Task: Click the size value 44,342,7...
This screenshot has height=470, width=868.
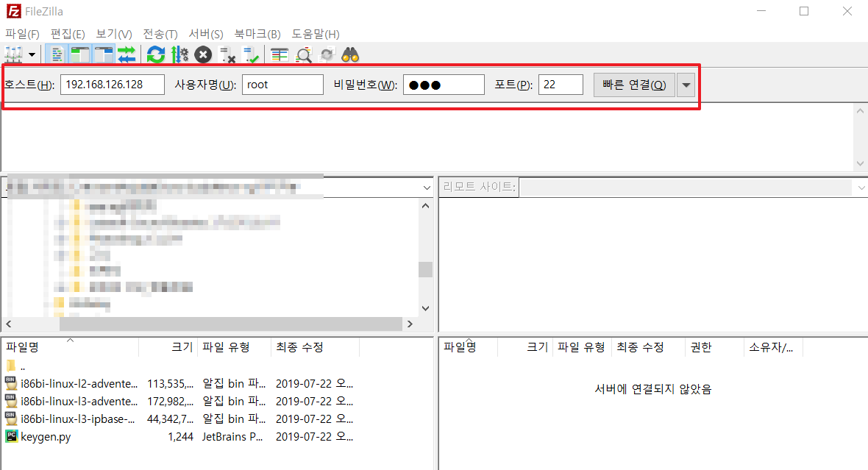Action: pos(170,419)
